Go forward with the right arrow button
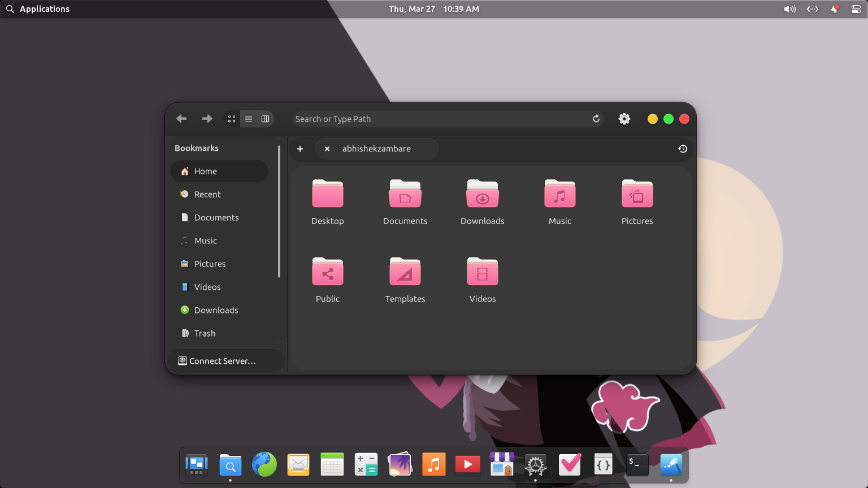868x488 pixels. (x=207, y=119)
